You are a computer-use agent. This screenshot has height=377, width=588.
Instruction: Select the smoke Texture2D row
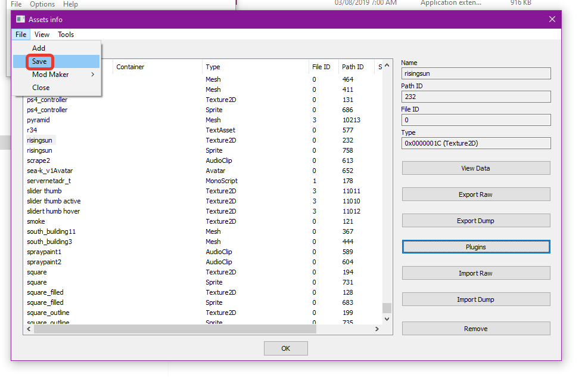[x=203, y=221]
